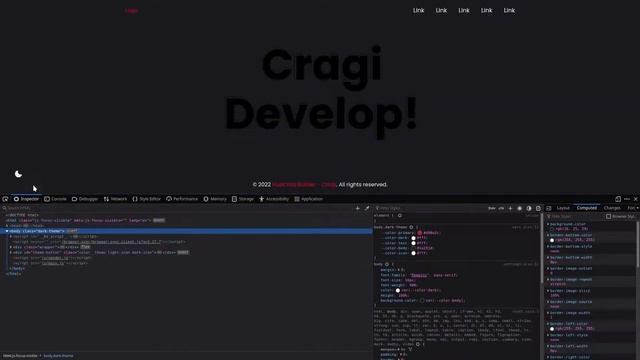
Task: Expand the computed border-bottom-color property
Action: pyautogui.click(x=548, y=235)
